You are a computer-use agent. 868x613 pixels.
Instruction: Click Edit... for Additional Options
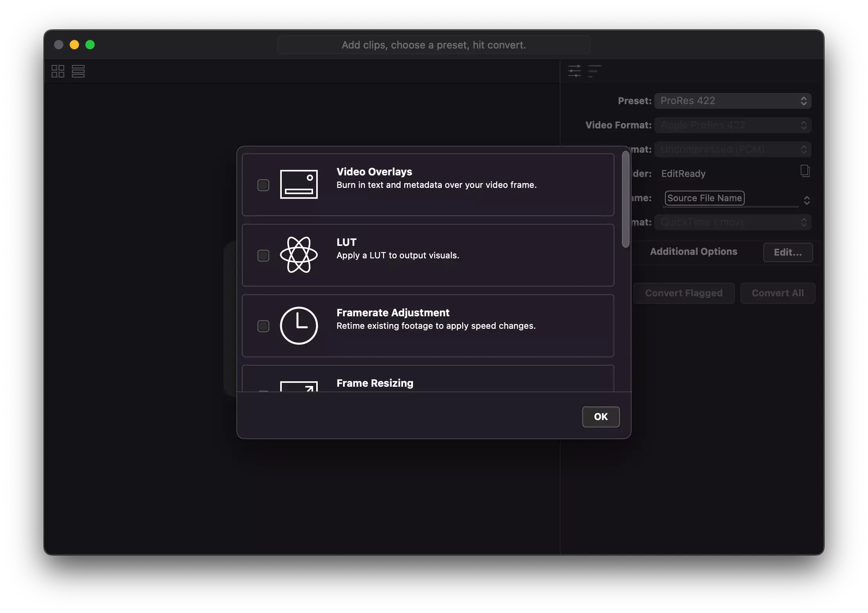(787, 252)
